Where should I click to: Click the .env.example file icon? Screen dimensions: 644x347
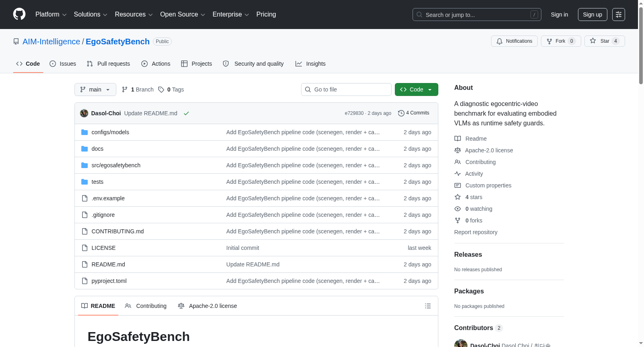[85, 198]
